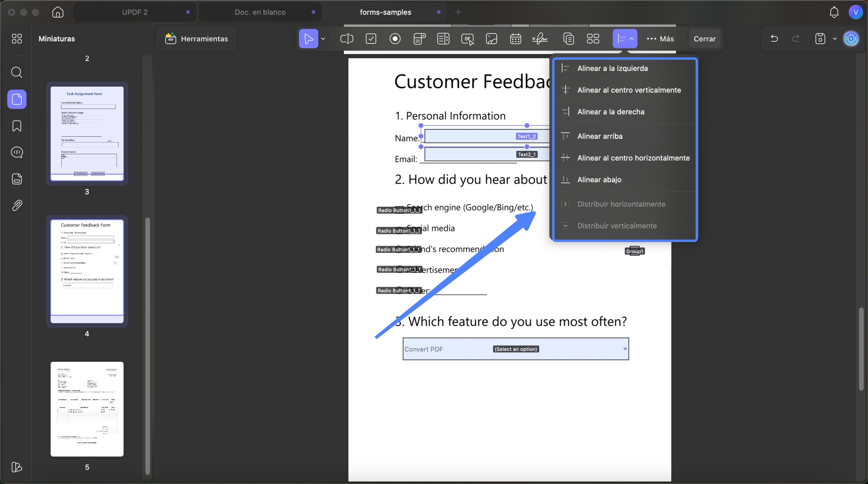Image resolution: width=868 pixels, height=484 pixels.
Task: Select the Advertisement radio button field
Action: pos(399,269)
